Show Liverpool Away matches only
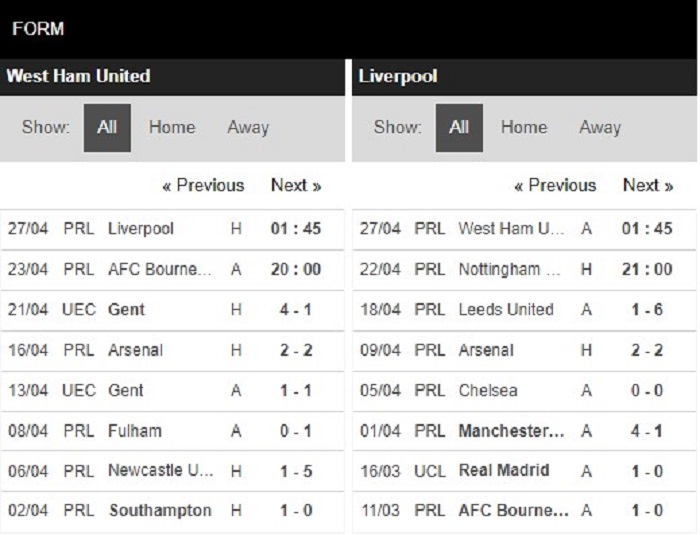Screen dimensions: 700x535 (600, 128)
